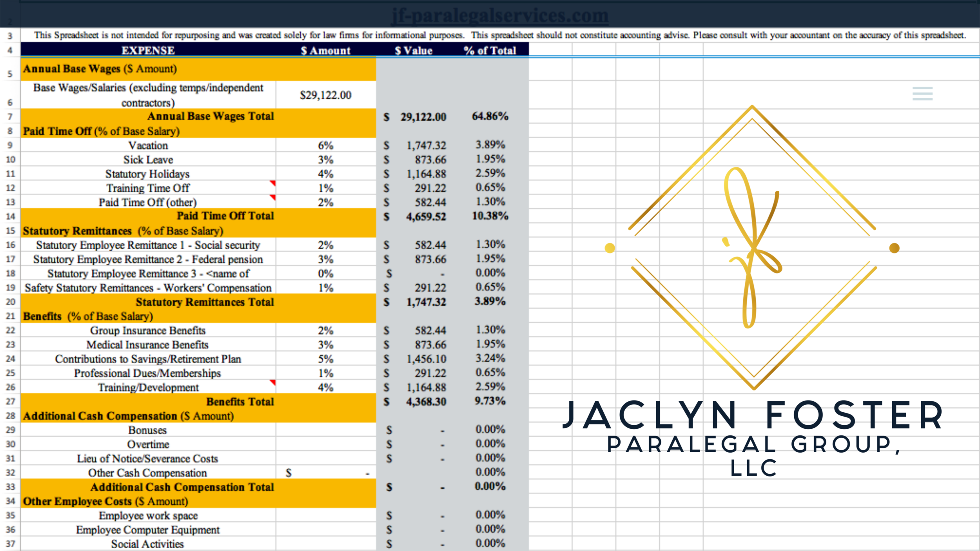Select the Medical Insurance Benefits label cell
Image resolution: width=980 pixels, height=551 pixels.
coord(148,344)
